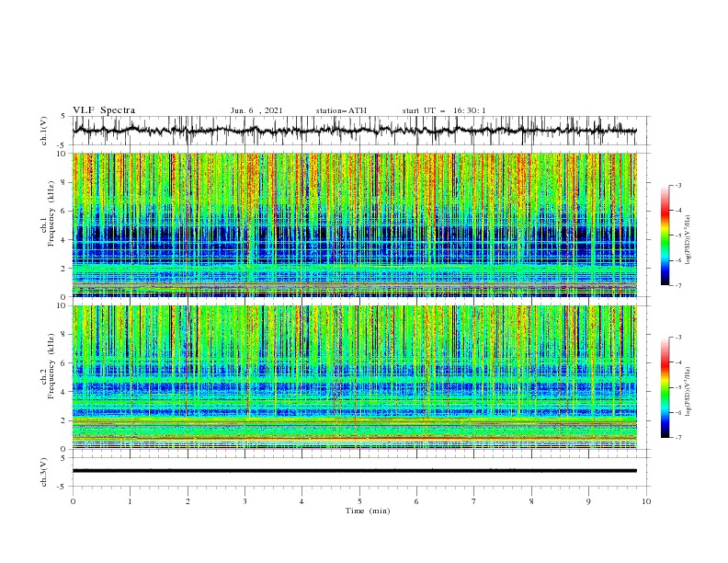Viewport: 728px width, 563px height.
Task: Click the "-4" tick of the lower color bar
Action: pyautogui.click(x=678, y=362)
